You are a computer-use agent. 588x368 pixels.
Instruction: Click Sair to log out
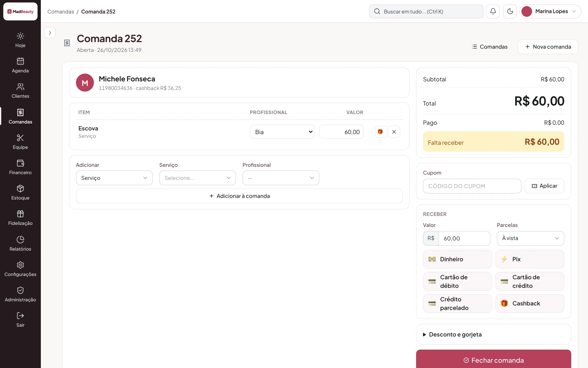click(x=20, y=320)
